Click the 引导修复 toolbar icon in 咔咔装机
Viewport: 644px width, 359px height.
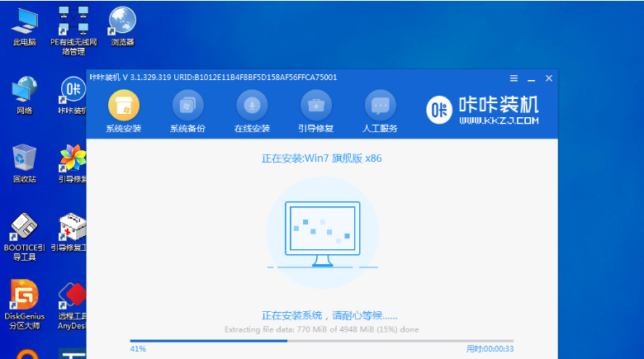tap(315, 106)
